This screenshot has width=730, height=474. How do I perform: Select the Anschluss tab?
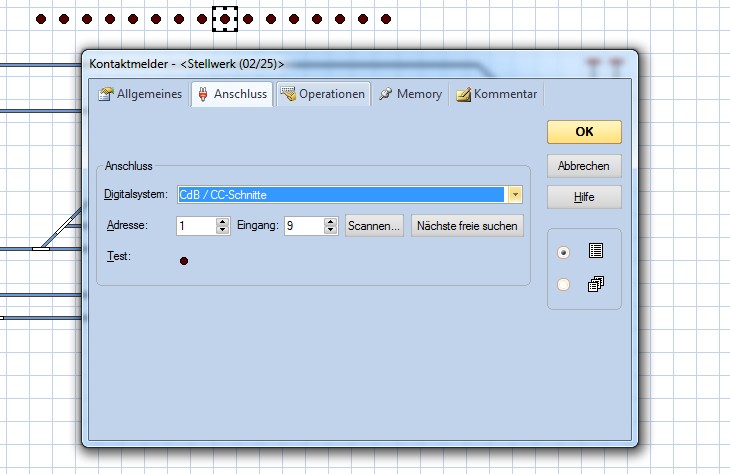point(232,94)
